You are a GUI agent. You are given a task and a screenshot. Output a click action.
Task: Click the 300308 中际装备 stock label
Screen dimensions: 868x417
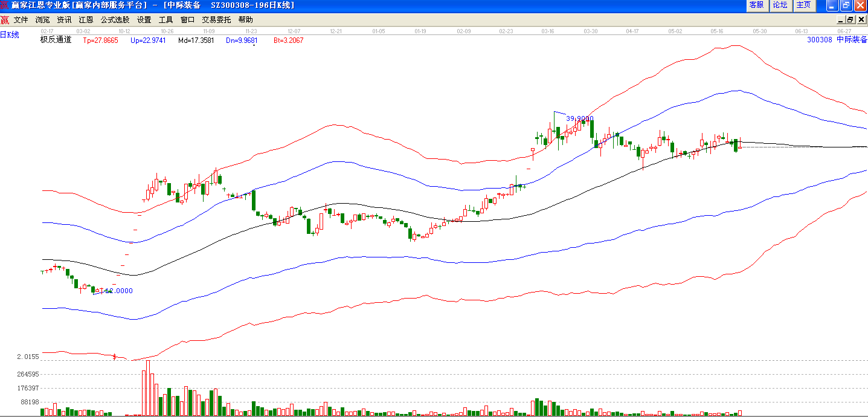click(x=837, y=40)
